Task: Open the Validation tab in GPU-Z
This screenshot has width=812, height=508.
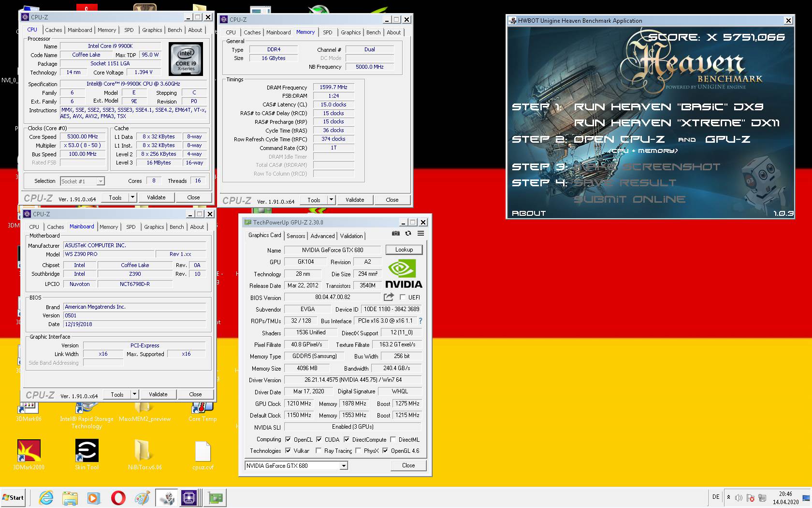Action: click(351, 236)
